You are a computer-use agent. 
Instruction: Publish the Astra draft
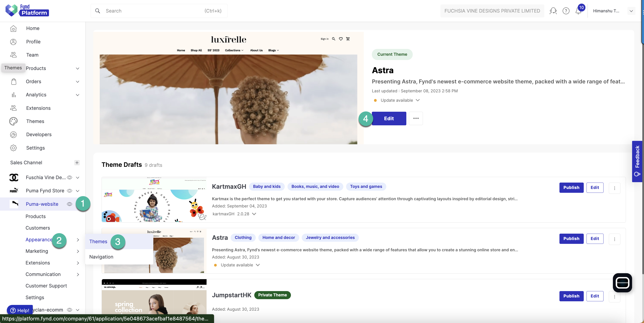coord(571,239)
